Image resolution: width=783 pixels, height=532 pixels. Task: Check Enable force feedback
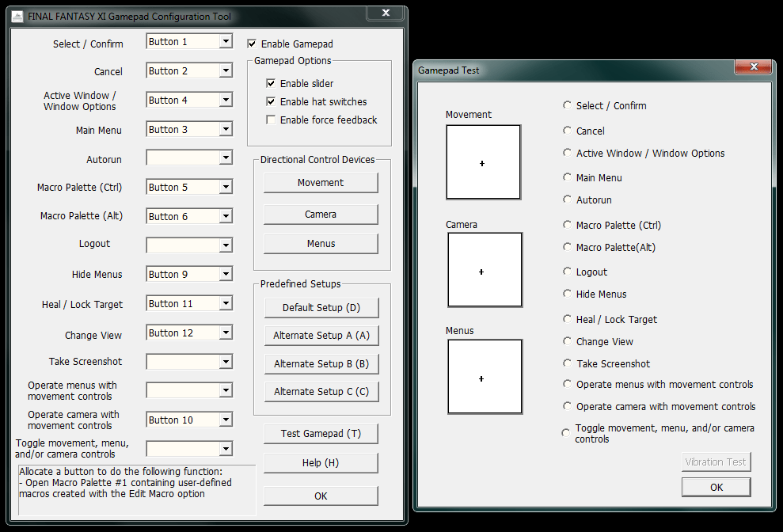[271, 120]
